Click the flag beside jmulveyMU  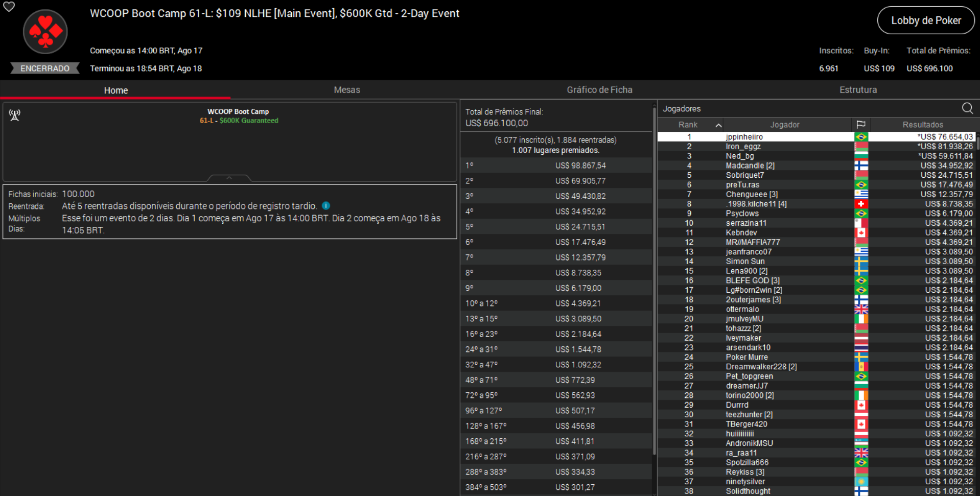pyautogui.click(x=861, y=319)
